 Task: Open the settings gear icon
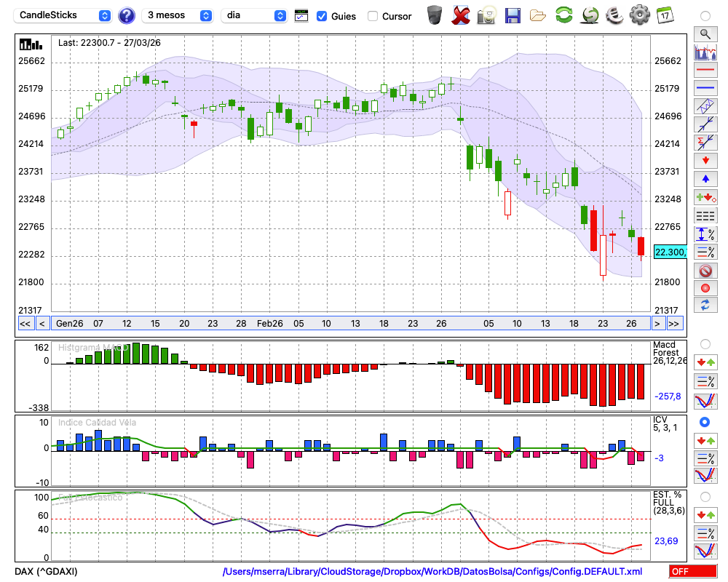coord(639,15)
